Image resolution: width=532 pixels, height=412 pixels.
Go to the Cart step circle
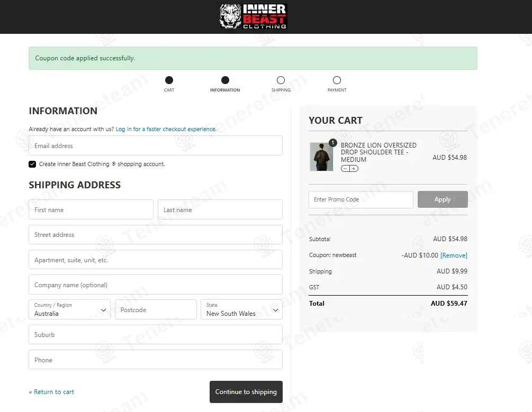pyautogui.click(x=169, y=80)
